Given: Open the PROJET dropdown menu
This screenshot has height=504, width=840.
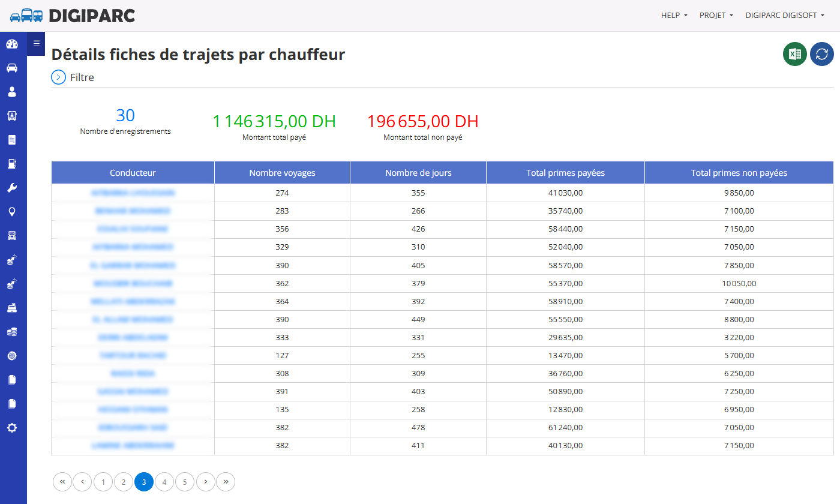Looking at the screenshot, I should click(716, 16).
